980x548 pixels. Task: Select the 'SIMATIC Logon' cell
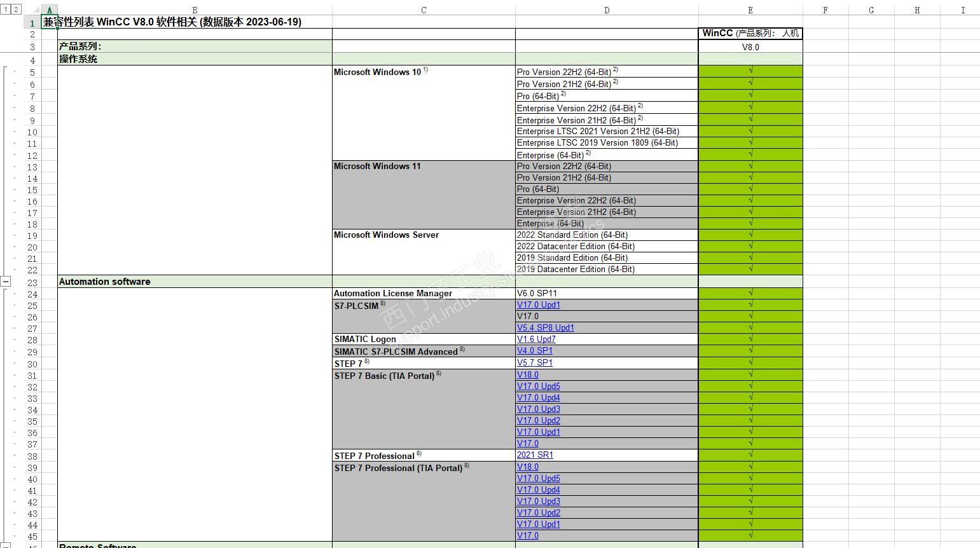point(424,339)
